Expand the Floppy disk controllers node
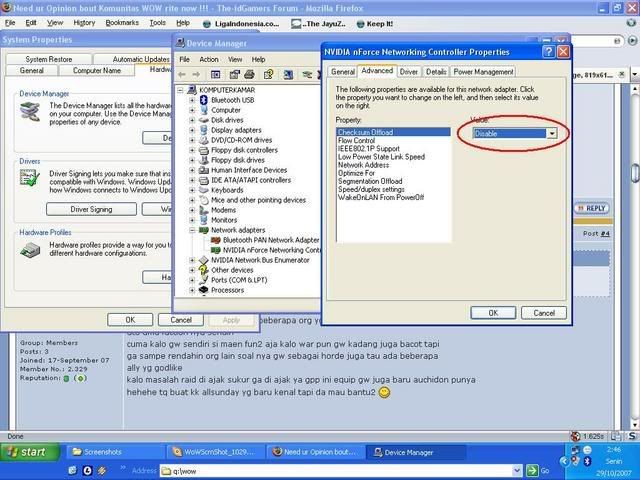640x480 pixels. [x=192, y=150]
